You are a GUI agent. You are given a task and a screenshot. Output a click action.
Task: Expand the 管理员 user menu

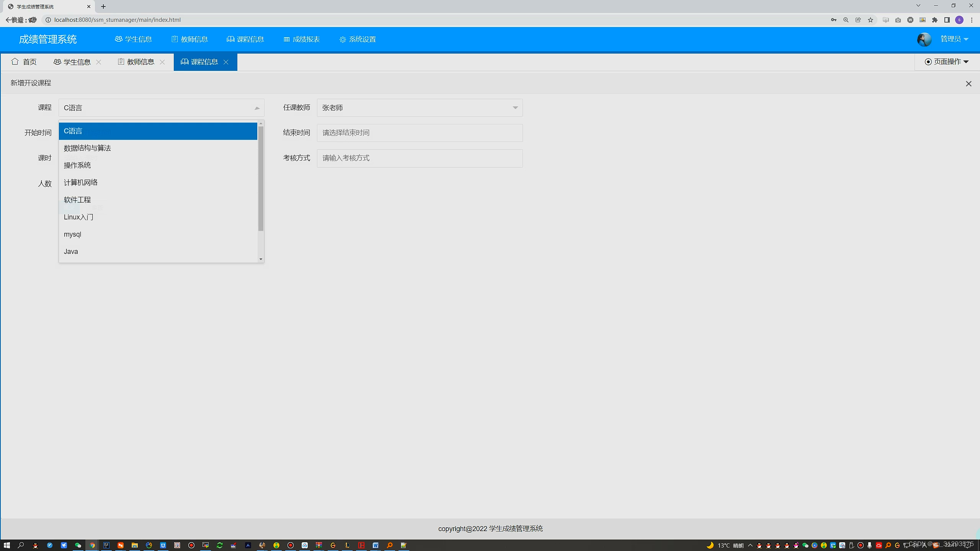(954, 39)
